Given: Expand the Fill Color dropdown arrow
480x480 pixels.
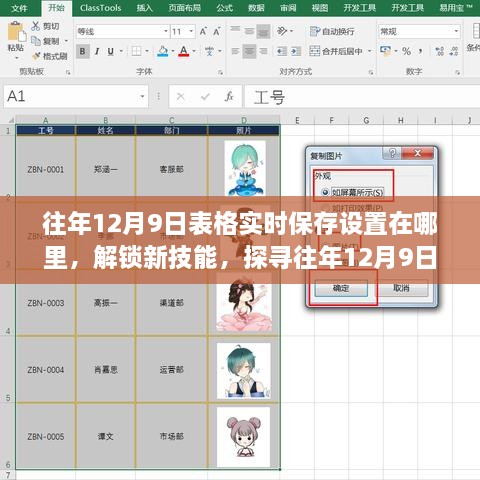Looking at the screenshot, I should tap(173, 51).
